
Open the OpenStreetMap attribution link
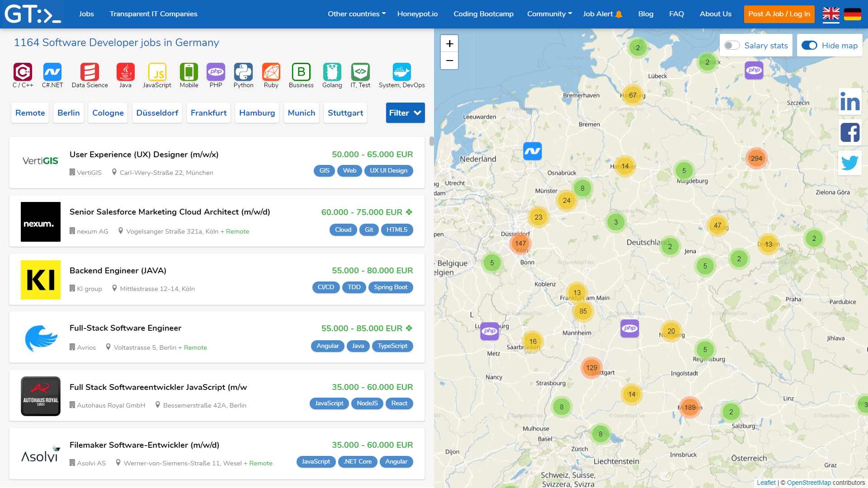point(809,483)
